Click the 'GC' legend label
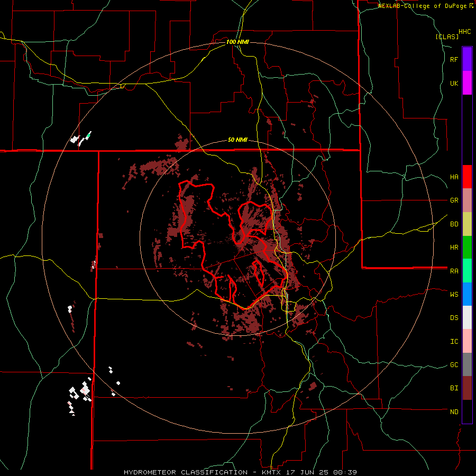 454,365
